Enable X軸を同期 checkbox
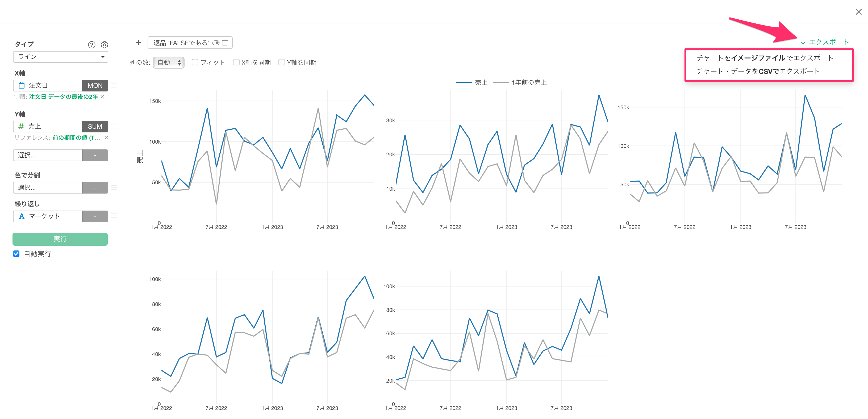The image size is (868, 419). [236, 62]
